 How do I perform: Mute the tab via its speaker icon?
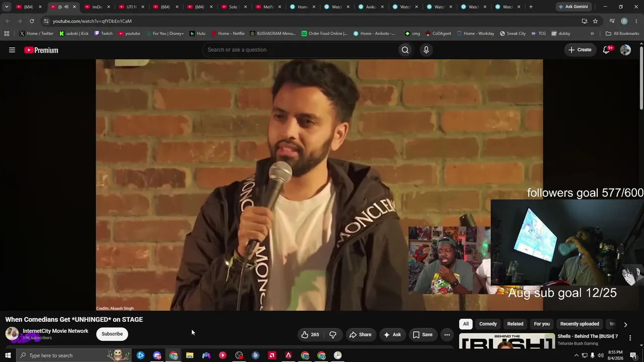click(66, 7)
